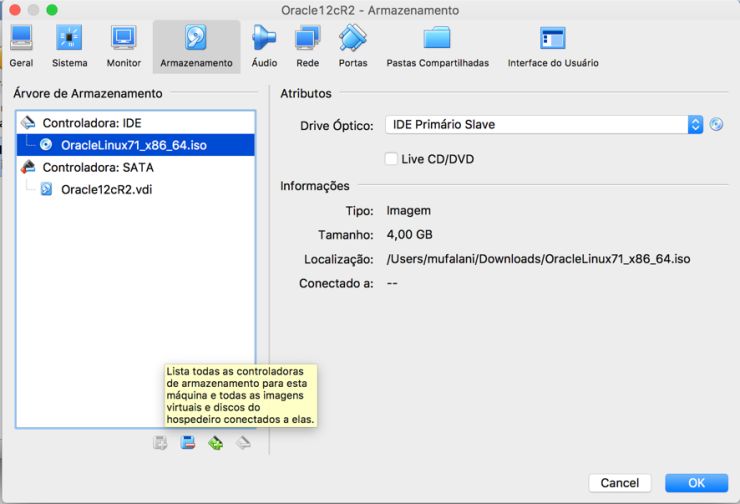Image resolution: width=740 pixels, height=504 pixels.
Task: Click the Tamanho value 4,00 GB
Action: point(409,235)
